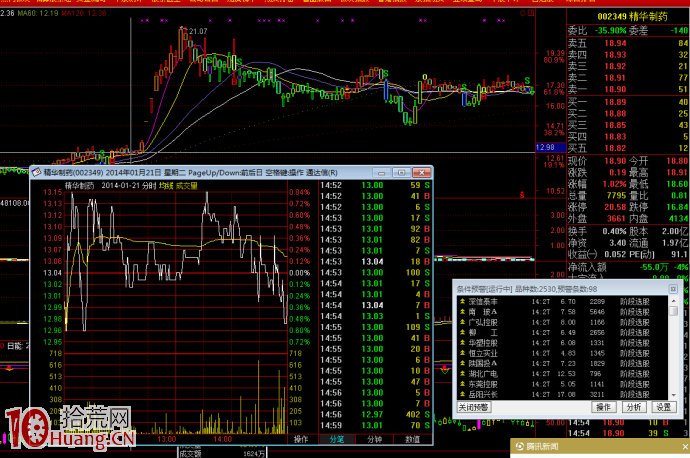The width and height of the screenshot is (690, 458).
Task: Click the 002349 精华制药 stock title
Action: click(632, 17)
